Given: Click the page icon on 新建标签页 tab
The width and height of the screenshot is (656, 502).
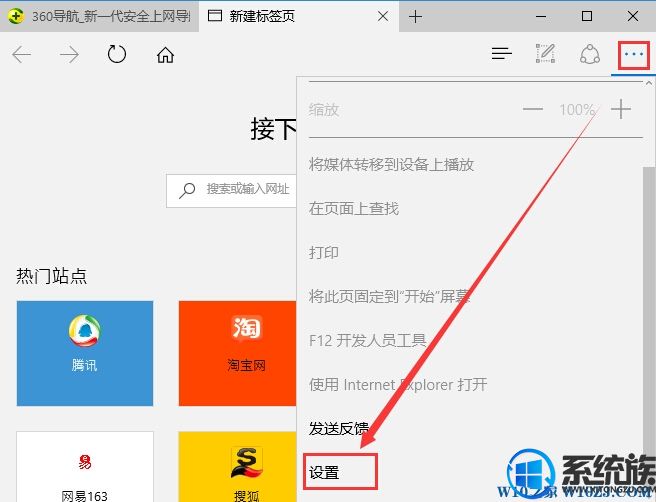Looking at the screenshot, I should 215,16.
